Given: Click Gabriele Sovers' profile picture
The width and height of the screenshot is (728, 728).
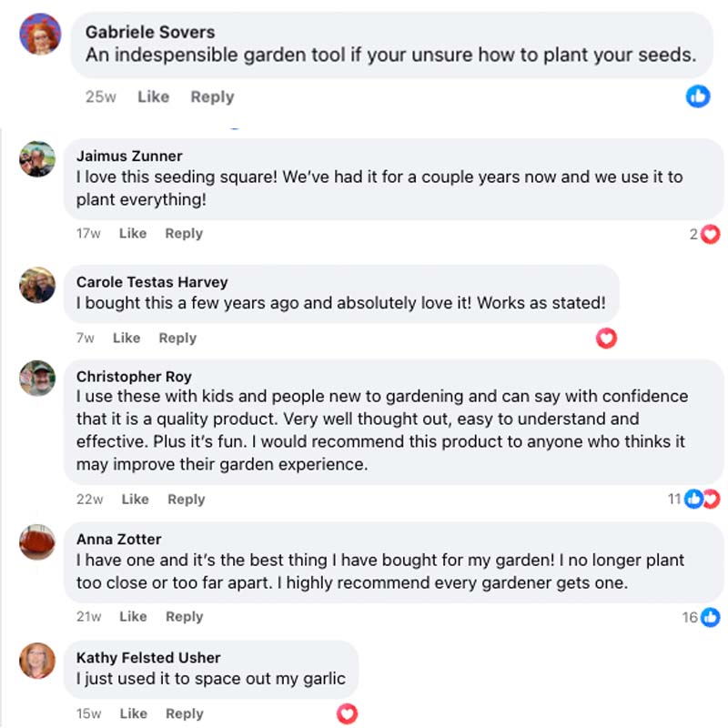Looking at the screenshot, I should click(x=40, y=34).
